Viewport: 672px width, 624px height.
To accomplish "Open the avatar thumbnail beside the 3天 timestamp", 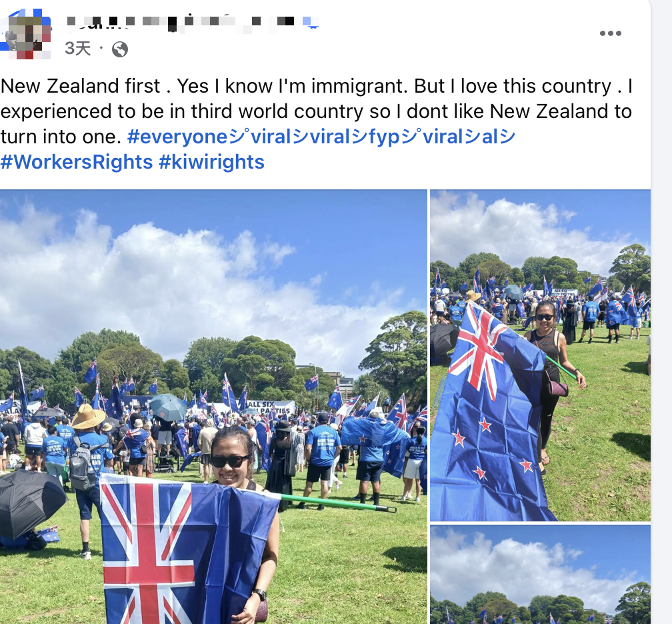I will [x=26, y=34].
